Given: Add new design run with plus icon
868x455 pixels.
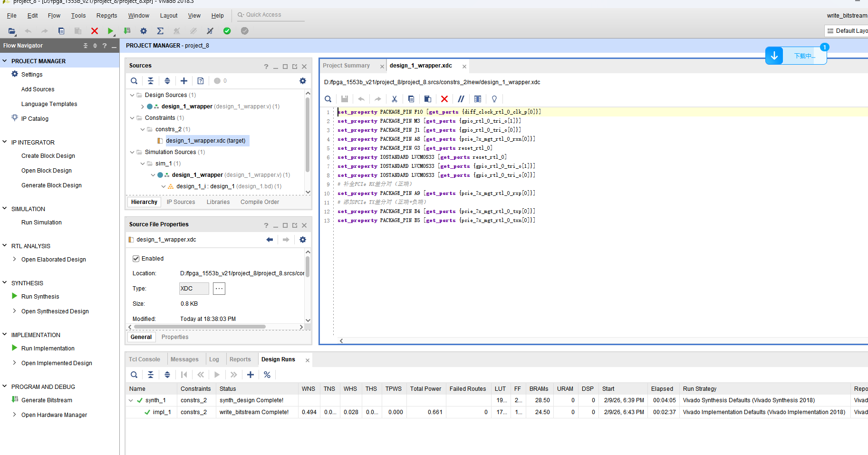Looking at the screenshot, I should [251, 375].
